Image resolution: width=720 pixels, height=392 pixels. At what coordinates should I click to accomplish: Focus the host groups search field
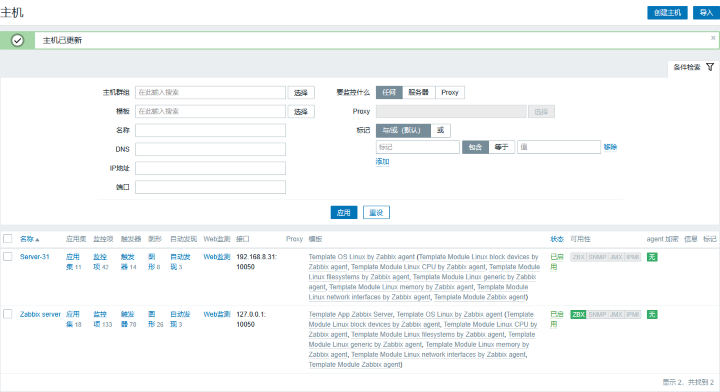click(210, 92)
